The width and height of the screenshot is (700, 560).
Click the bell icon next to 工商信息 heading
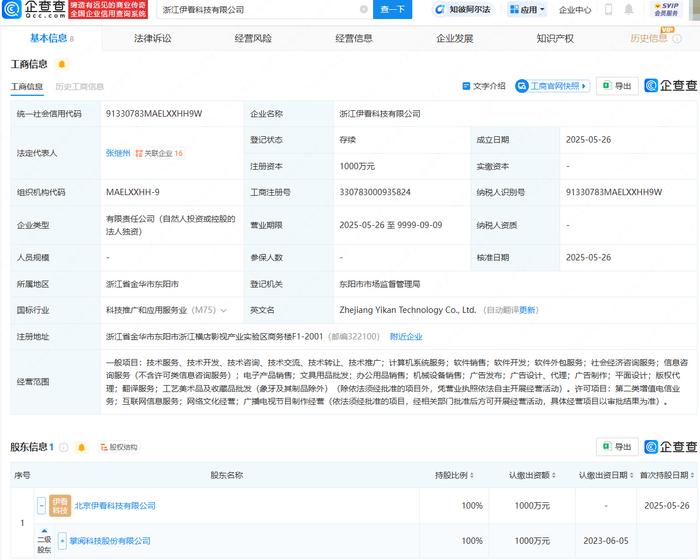[62, 64]
